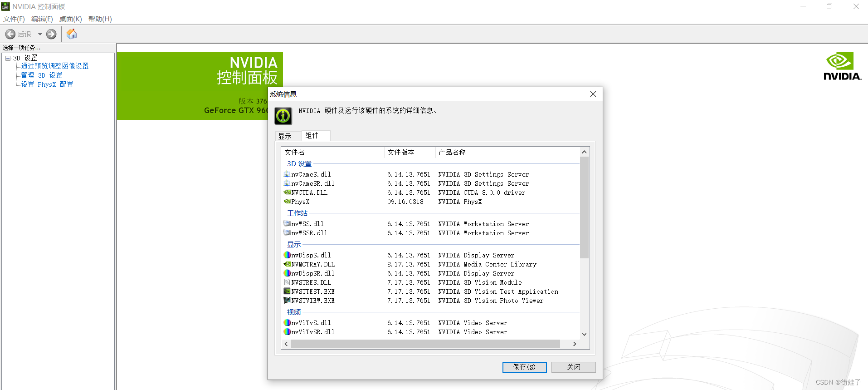The image size is (868, 390).
Task: Click nvDispSR.dll color icon
Action: [287, 273]
